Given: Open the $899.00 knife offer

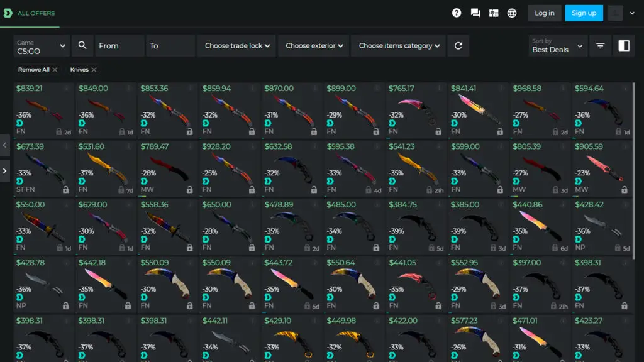Looking at the screenshot, I should click(354, 110).
